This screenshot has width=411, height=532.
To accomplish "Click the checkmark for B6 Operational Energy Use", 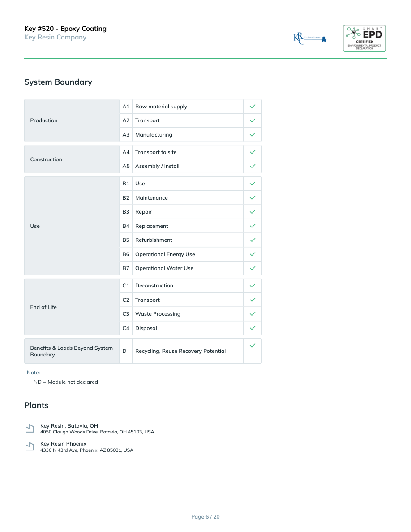I will point(253,254).
